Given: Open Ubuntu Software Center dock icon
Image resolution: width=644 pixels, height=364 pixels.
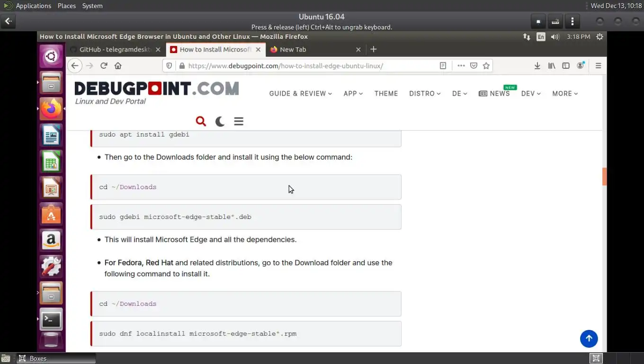Looking at the screenshot, I should (x=51, y=214).
